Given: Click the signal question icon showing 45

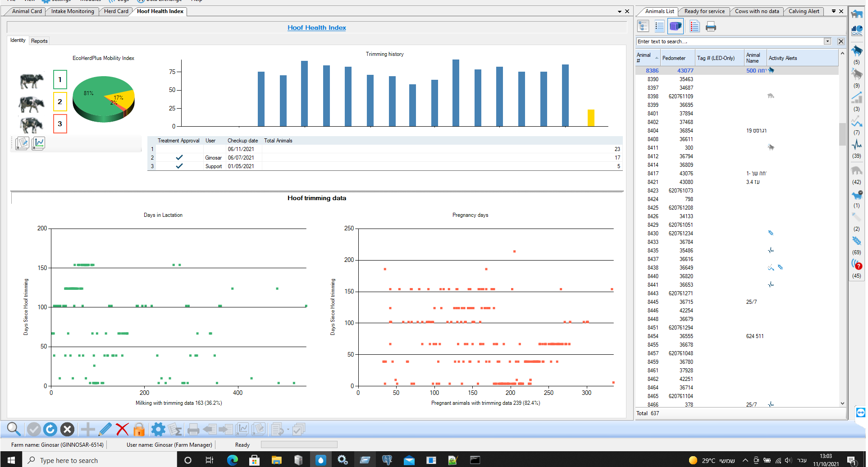Looking at the screenshot, I should 857,264.
